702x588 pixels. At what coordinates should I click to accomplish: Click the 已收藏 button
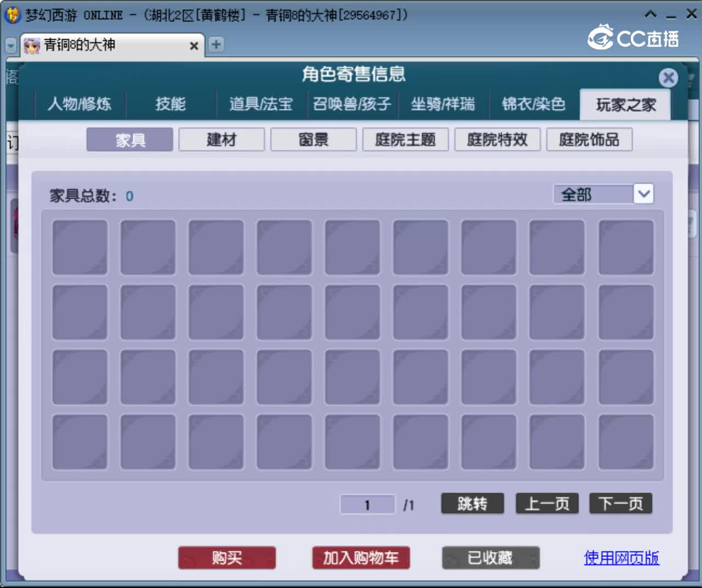(491, 558)
